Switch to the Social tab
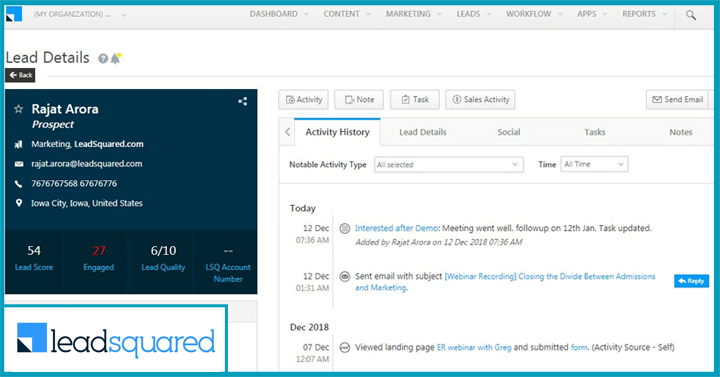This screenshot has width=720, height=377. coord(509,132)
